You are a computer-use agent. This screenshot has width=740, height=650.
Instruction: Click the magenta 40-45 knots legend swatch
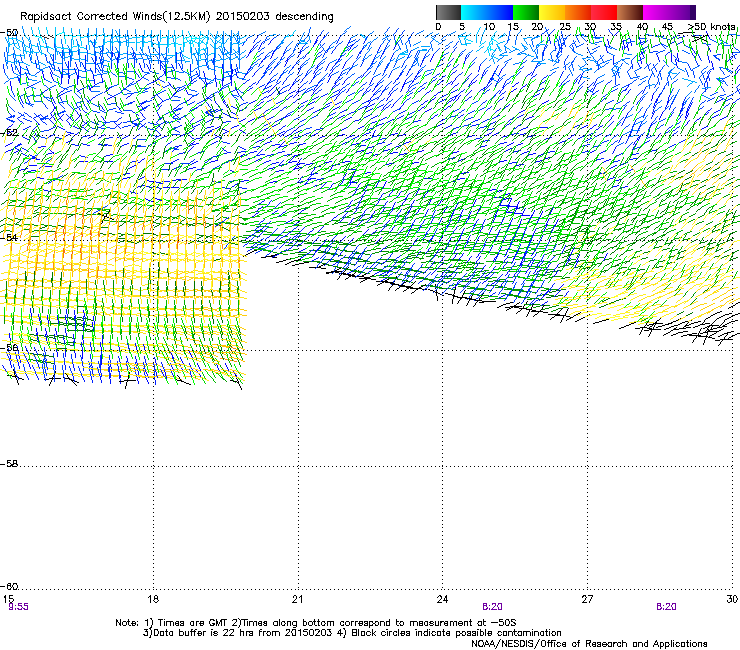pyautogui.click(x=656, y=12)
